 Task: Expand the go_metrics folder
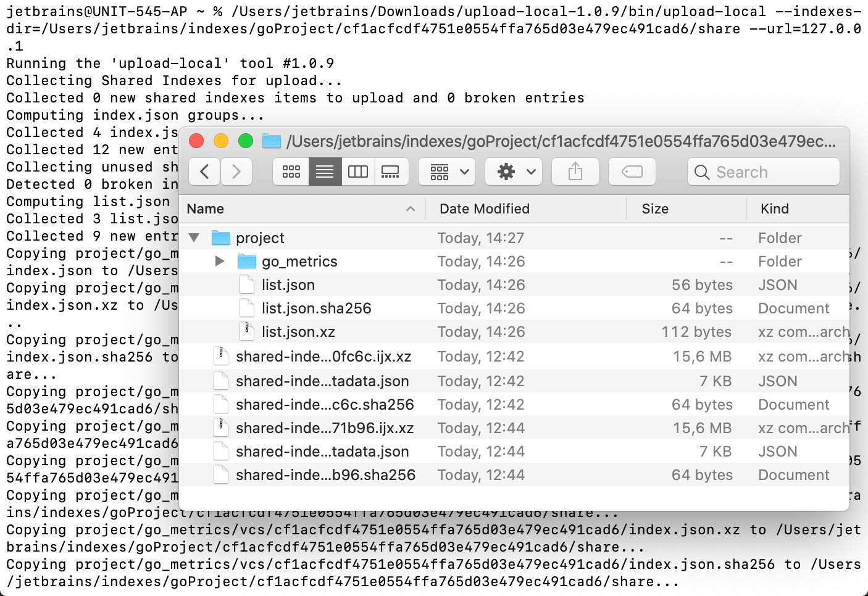coord(219,261)
